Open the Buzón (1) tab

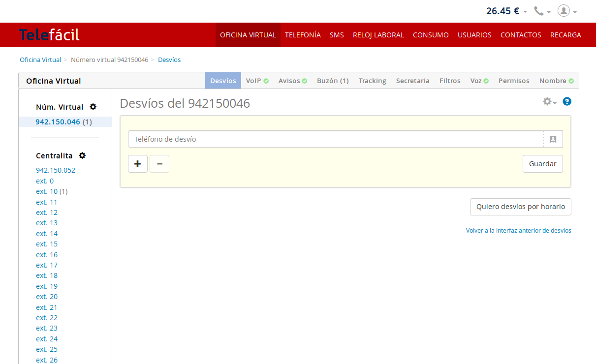[x=333, y=81]
